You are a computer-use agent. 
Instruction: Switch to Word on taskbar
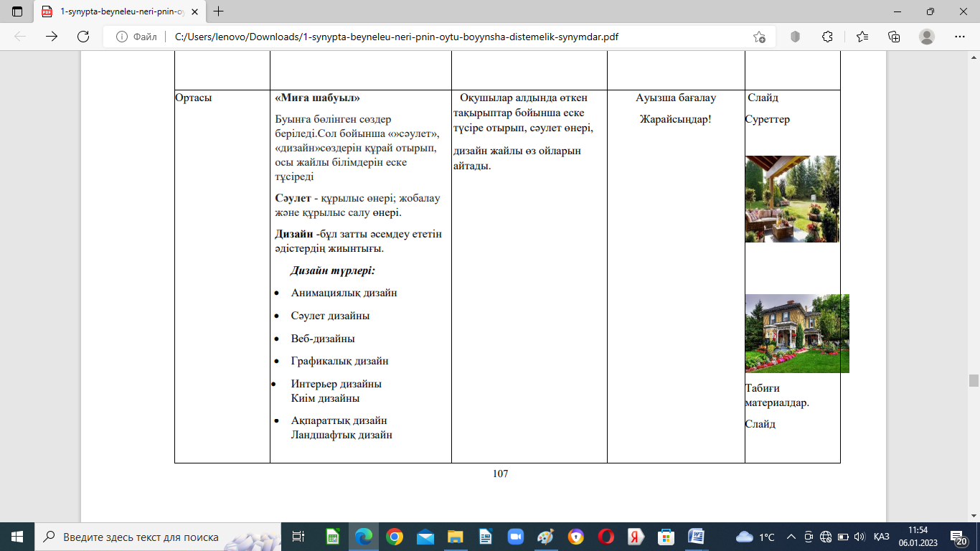click(696, 537)
